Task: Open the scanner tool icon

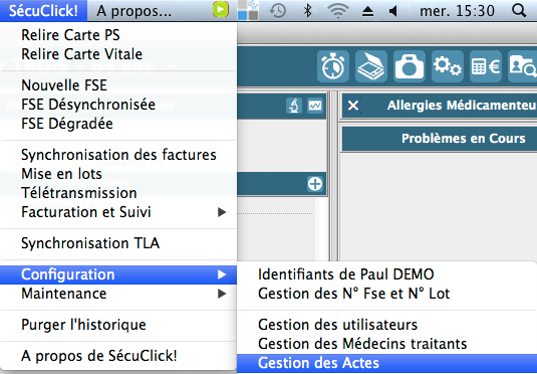Action: point(371,66)
